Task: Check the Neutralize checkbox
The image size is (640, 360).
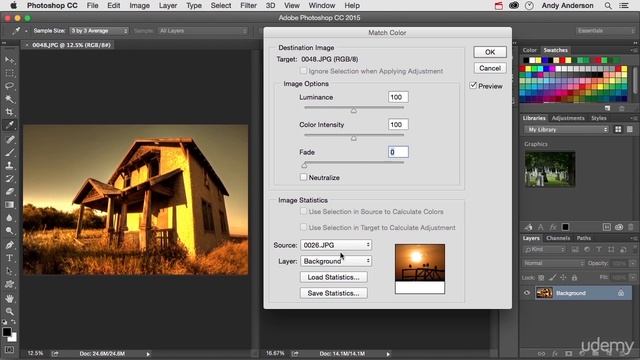Action: [303, 177]
